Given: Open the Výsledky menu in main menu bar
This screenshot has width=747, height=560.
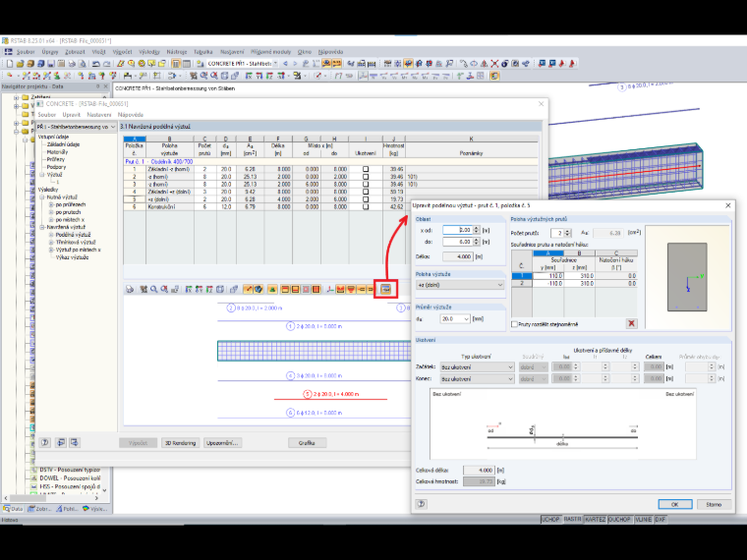Looking at the screenshot, I should [x=149, y=51].
